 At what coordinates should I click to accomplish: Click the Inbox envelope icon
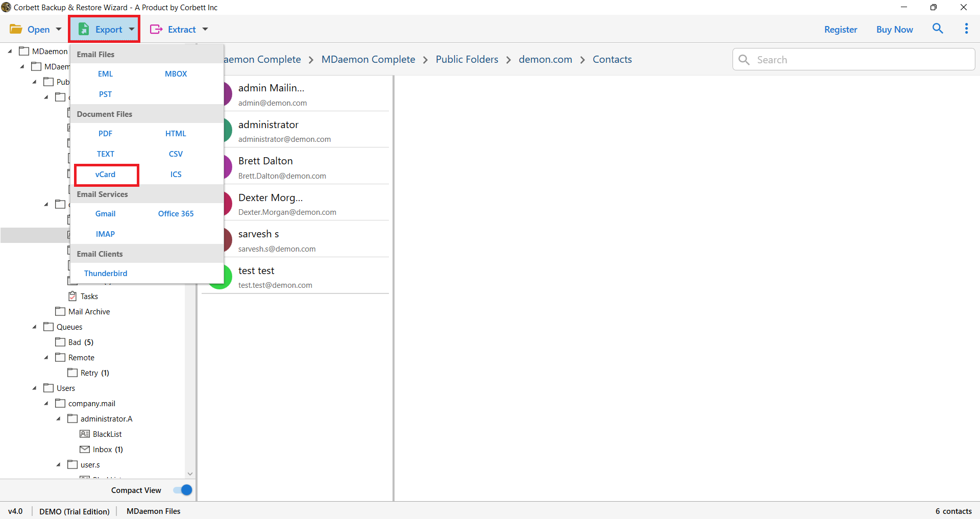click(x=85, y=449)
